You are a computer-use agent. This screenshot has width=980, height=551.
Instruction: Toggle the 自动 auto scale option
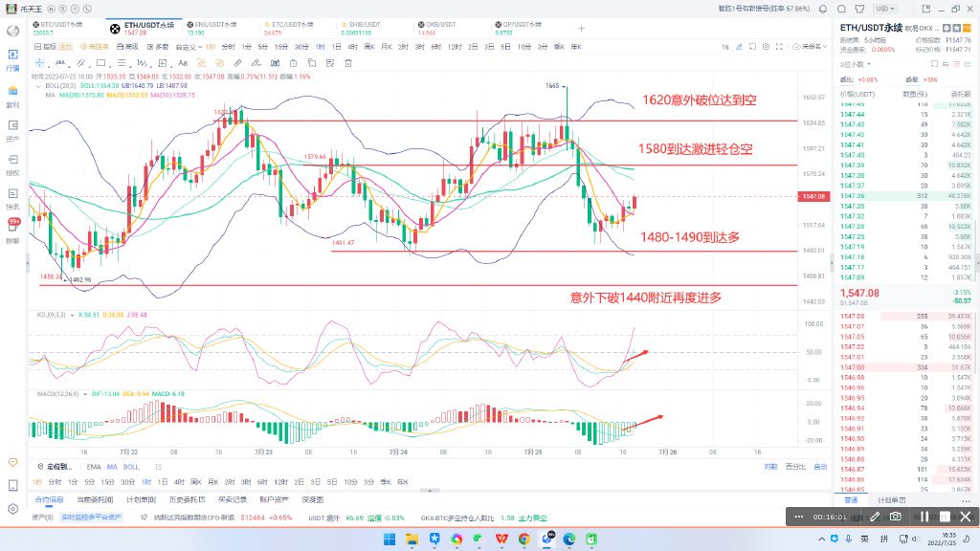(818, 467)
